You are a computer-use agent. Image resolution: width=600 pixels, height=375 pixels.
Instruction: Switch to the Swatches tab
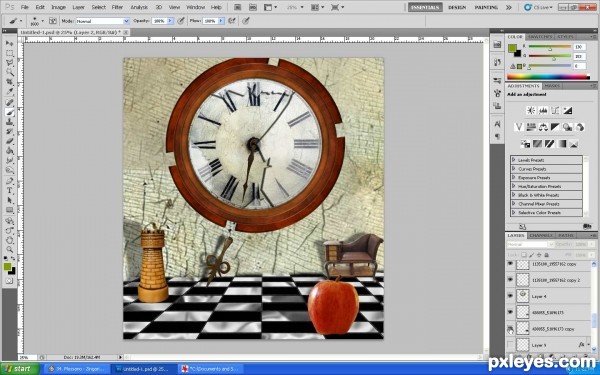pos(540,37)
